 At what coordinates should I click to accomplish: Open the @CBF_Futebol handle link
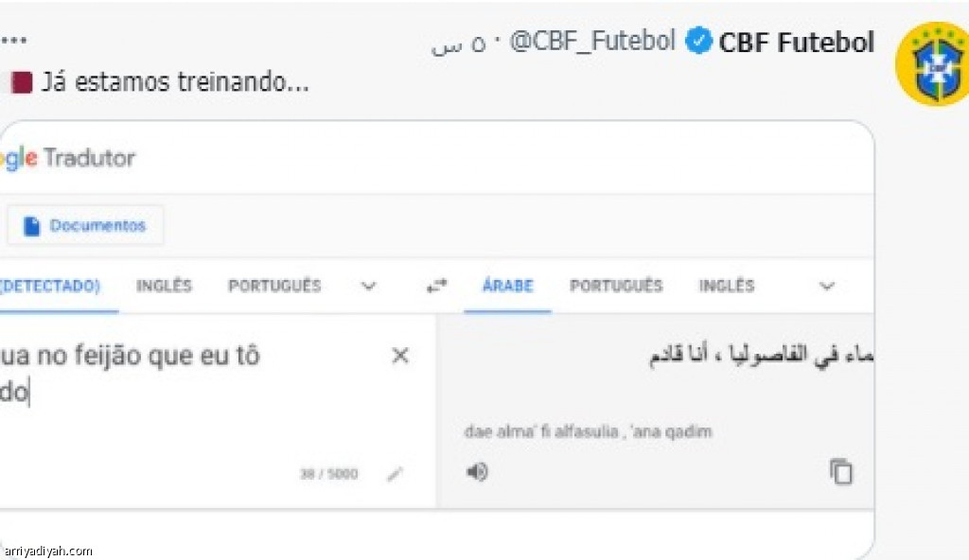coord(593,43)
